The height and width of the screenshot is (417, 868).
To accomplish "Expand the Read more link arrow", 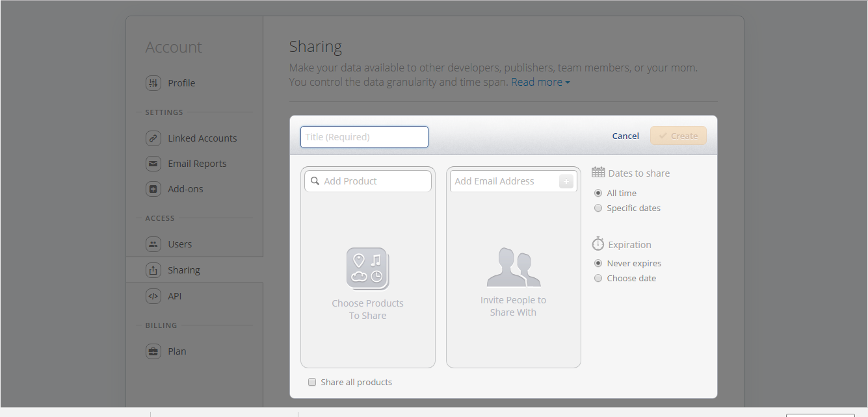I will (x=568, y=82).
